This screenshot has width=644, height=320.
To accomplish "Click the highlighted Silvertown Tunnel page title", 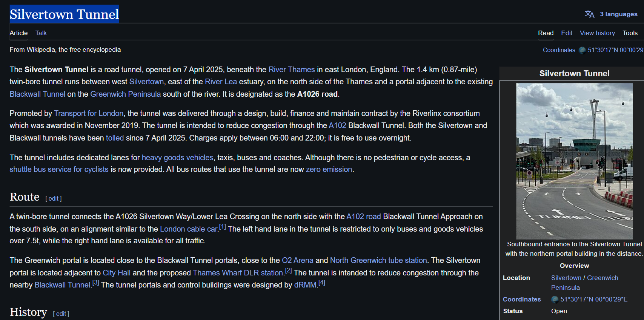I will tap(64, 14).
